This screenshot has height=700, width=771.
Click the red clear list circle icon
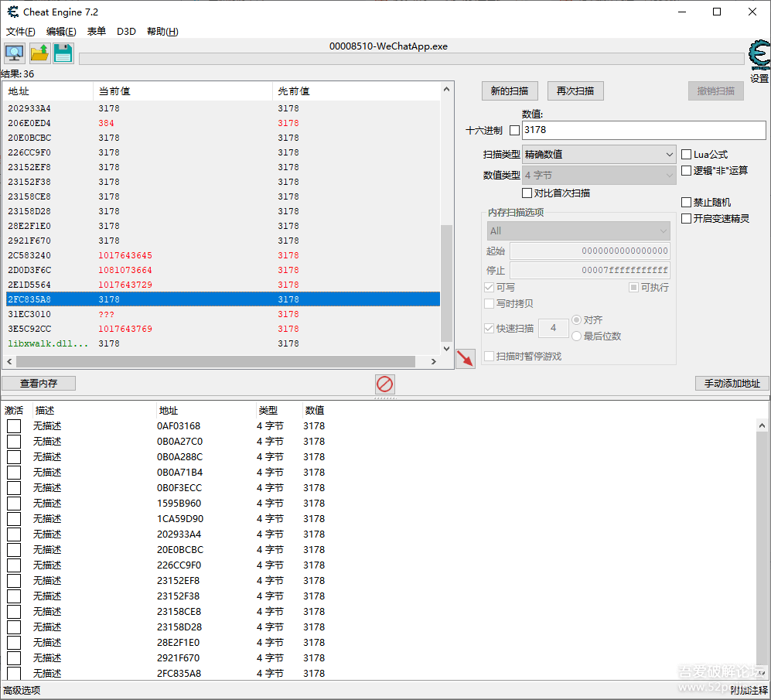(x=384, y=384)
